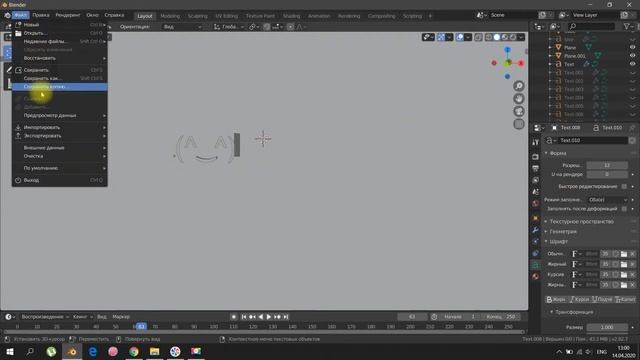Open the Маркер menu in the timeline
Viewport: 640px width, 360px height.
(x=121, y=317)
